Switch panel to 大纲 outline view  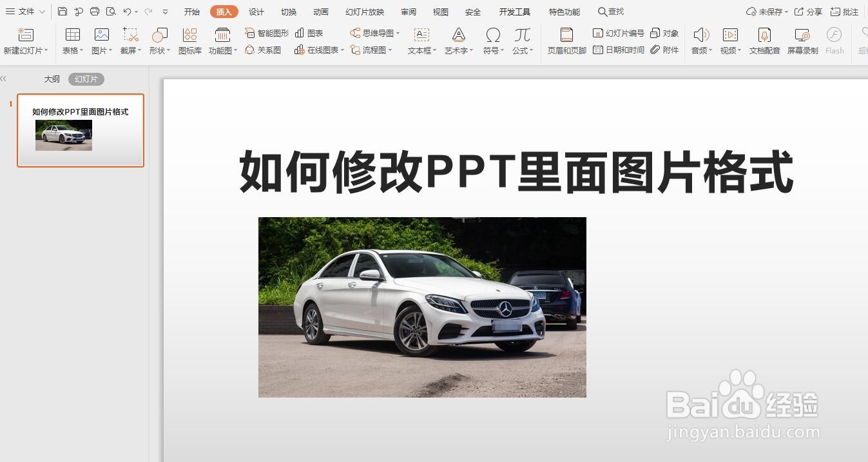pyautogui.click(x=52, y=79)
